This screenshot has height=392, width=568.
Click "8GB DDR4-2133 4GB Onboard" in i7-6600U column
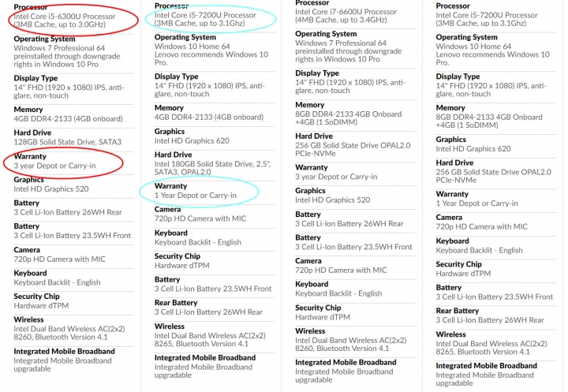pyautogui.click(x=349, y=114)
